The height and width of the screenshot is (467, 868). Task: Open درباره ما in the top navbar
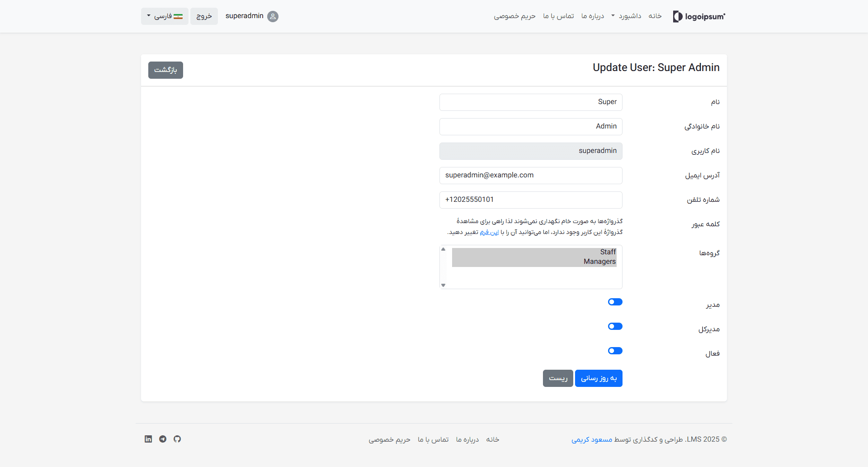coord(593,16)
